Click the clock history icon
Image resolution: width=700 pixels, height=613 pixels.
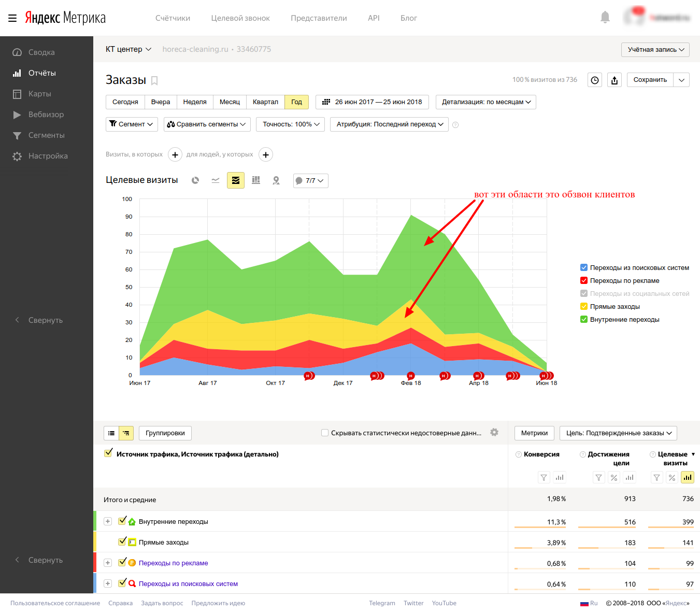click(x=595, y=80)
